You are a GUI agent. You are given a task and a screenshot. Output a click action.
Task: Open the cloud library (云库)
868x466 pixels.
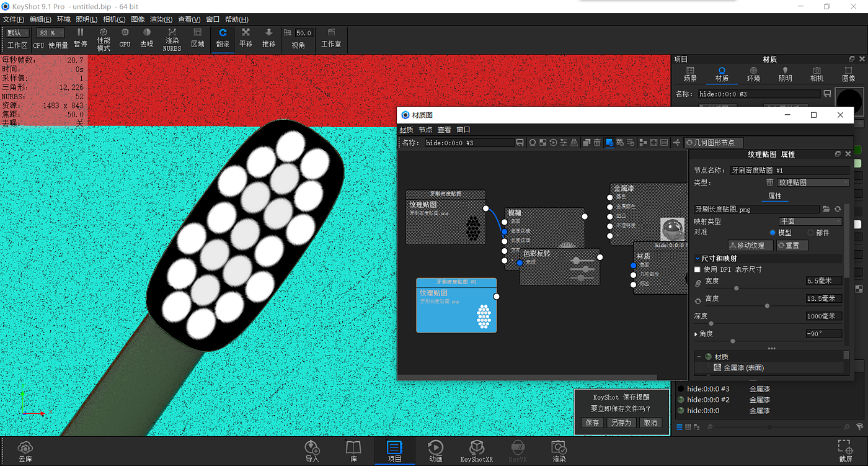point(25,451)
